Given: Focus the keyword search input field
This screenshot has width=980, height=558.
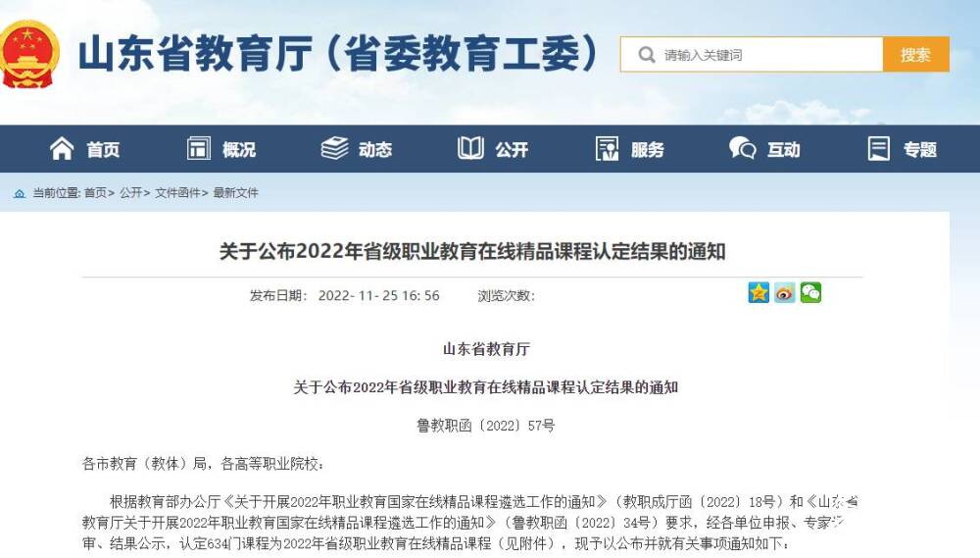Looking at the screenshot, I should (752, 54).
